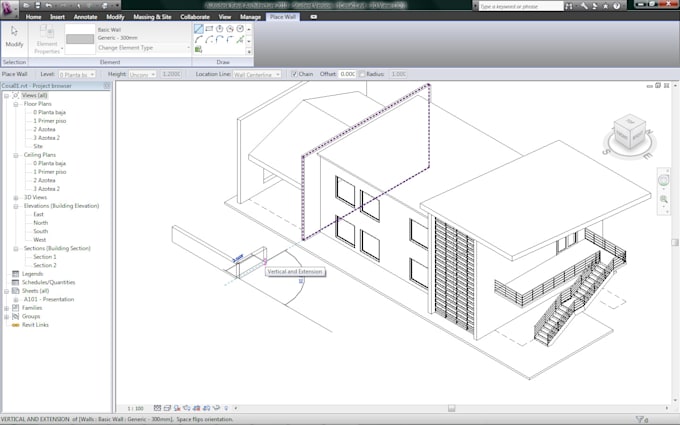
Task: Select the Modify arrow tool
Action: click(14, 38)
